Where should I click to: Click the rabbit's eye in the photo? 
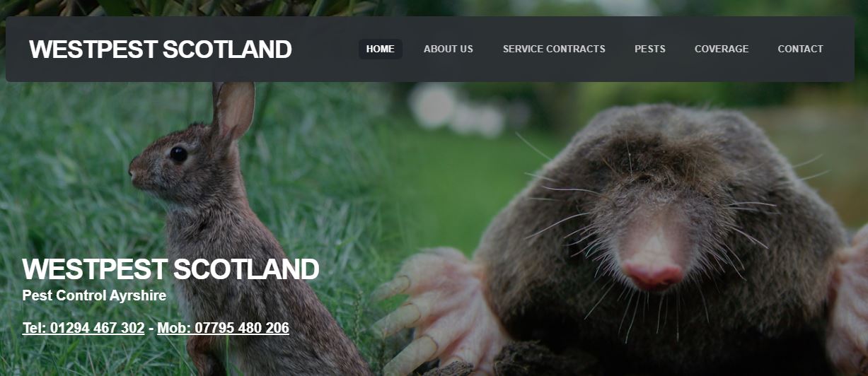pyautogui.click(x=178, y=153)
